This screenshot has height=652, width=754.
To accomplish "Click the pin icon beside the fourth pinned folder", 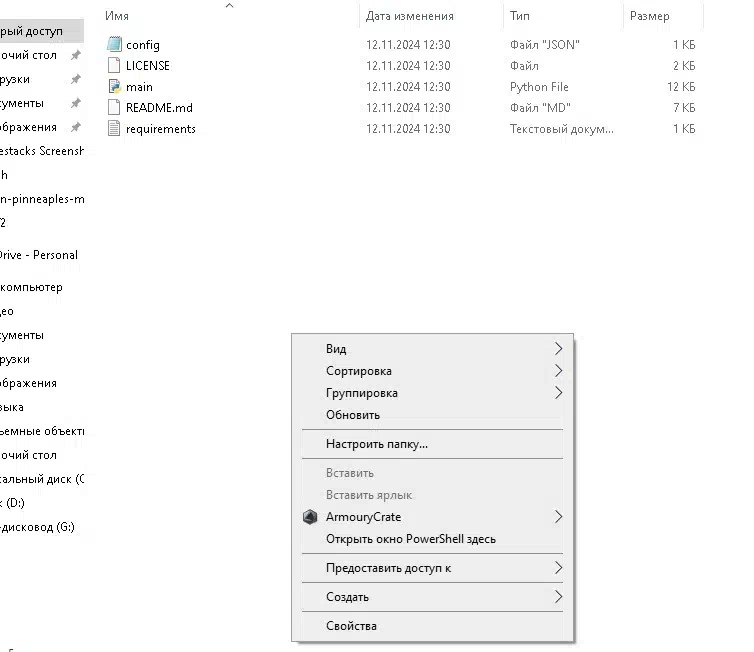I will point(75,127).
